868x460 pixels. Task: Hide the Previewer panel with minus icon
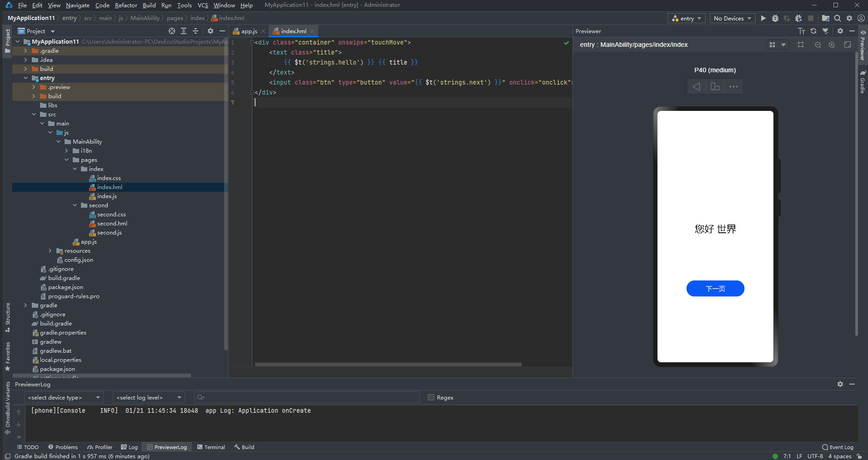[x=852, y=31]
